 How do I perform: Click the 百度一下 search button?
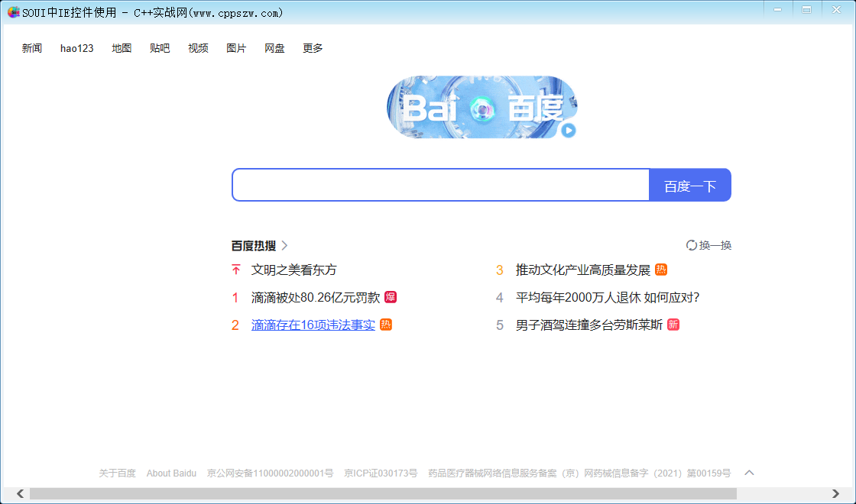[x=690, y=185]
